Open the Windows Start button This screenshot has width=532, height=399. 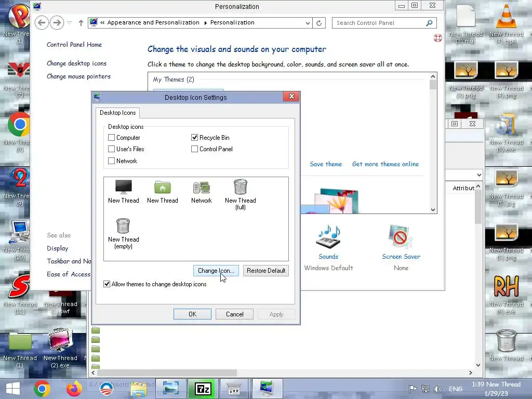(x=13, y=389)
